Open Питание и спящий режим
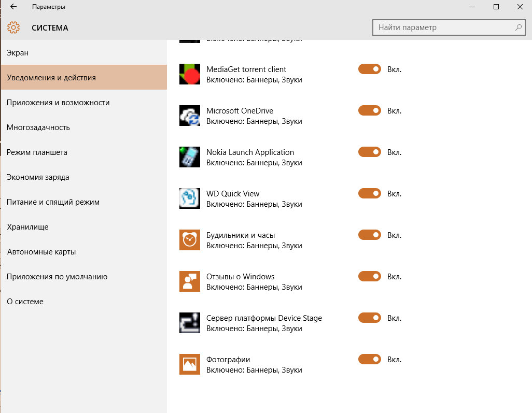Viewport: 532px width, 413px height. coord(84,202)
